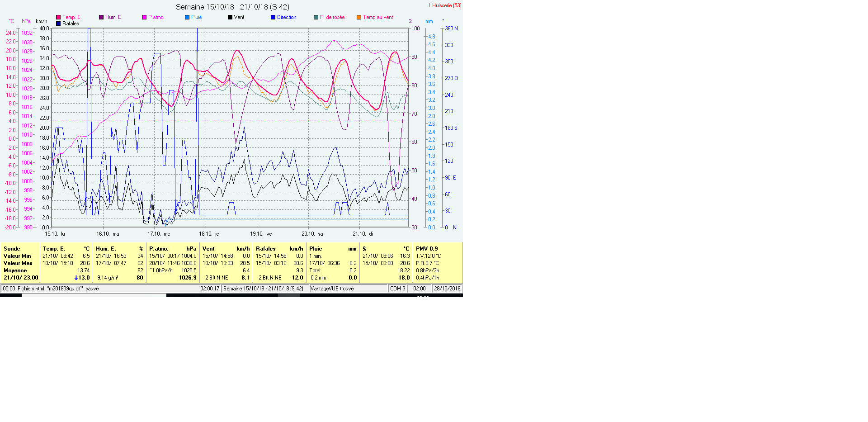Click the 'Valeur Max' row label
Viewport: 868px width, 422px height.
click(x=18, y=263)
